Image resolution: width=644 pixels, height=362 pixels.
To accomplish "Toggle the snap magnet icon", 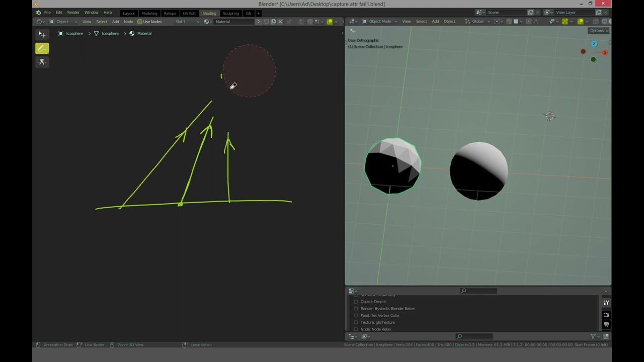I will pyautogui.click(x=509, y=22).
